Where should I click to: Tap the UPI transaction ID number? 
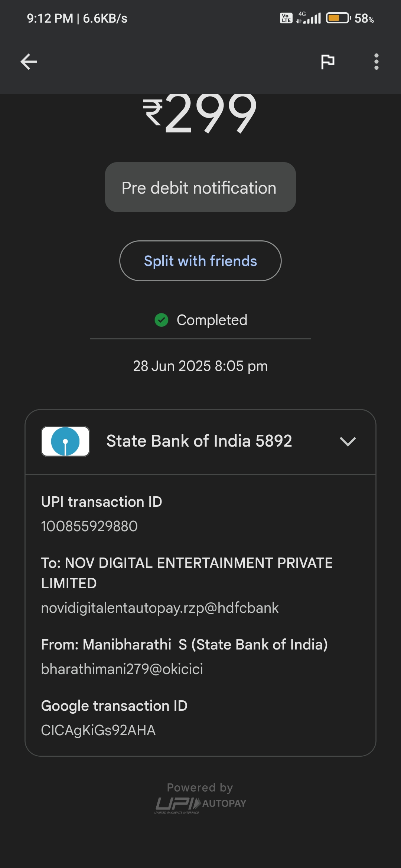pos(89,526)
